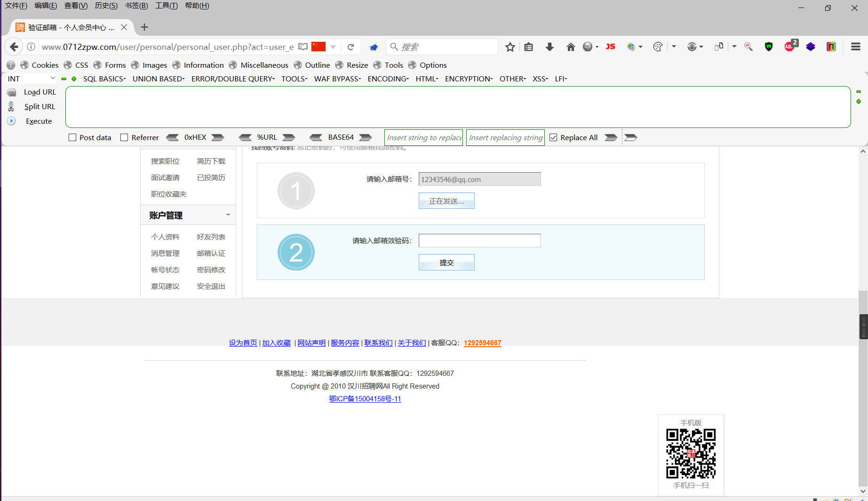Screen dimensions: 868x501
Task: Open the 工具(T) menu
Action: (x=166, y=6)
